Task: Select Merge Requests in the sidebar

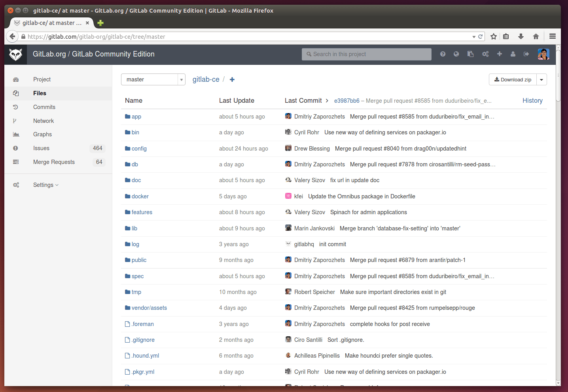Action: click(54, 162)
